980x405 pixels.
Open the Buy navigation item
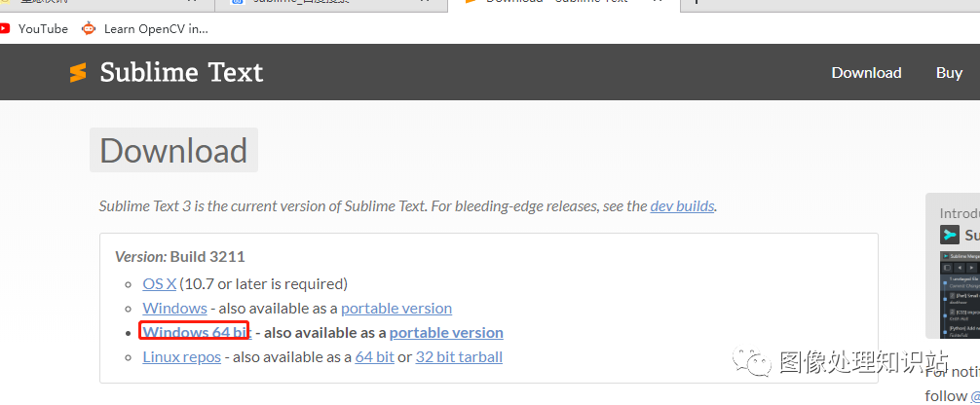[949, 72]
